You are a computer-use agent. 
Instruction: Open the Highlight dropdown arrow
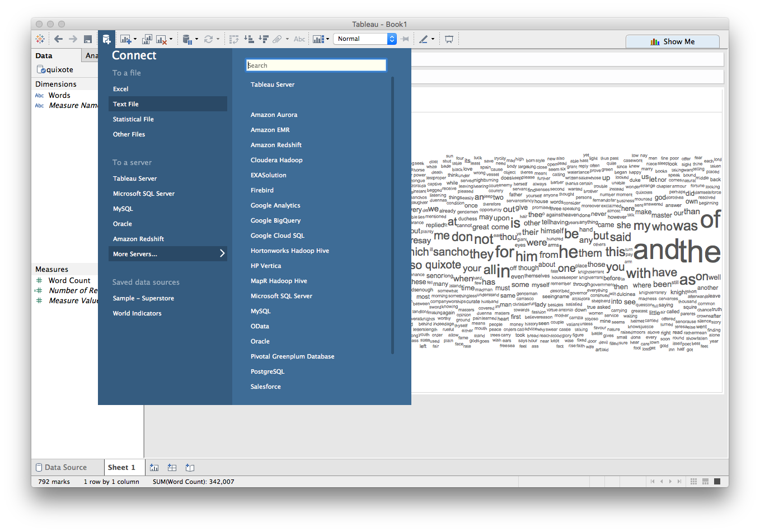coord(433,39)
